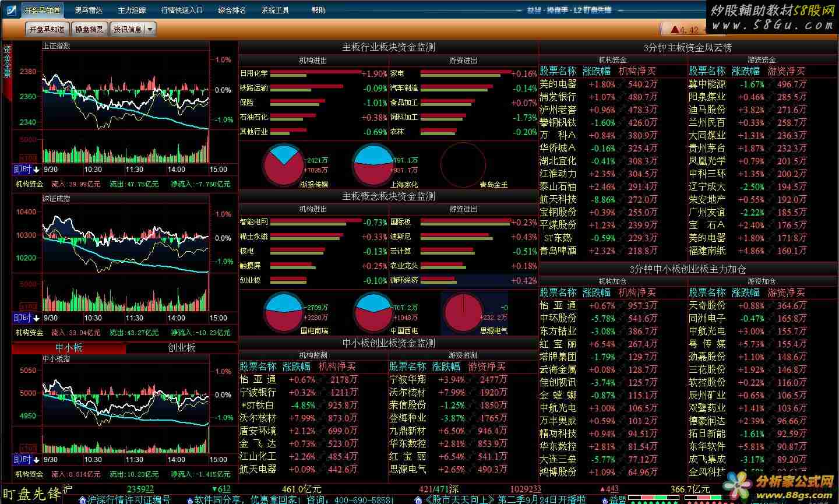Open the 行情快速入口 menu
The width and height of the screenshot is (839, 504).
coord(182,10)
